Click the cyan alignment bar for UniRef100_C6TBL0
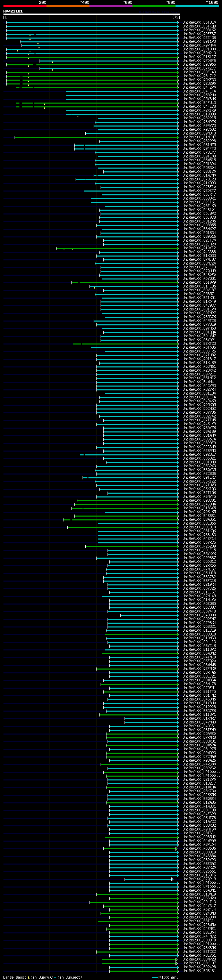 click(92, 23)
